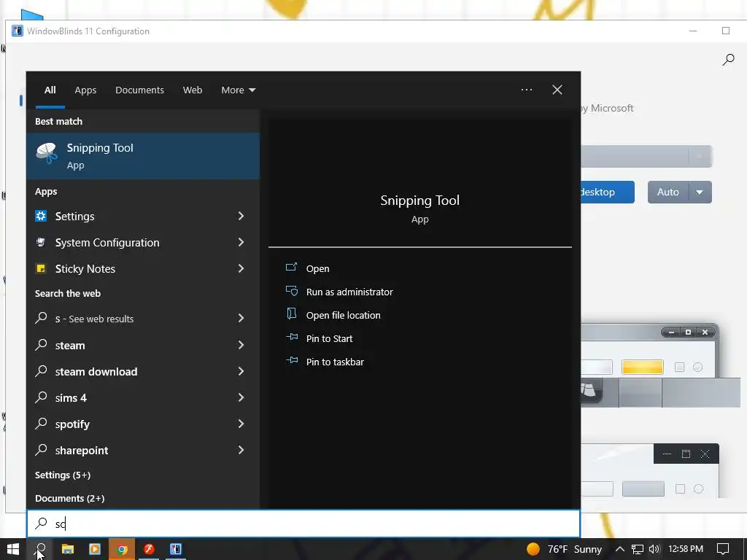Screen dimensions: 747x560
Task: Switch to the All tab
Action: point(50,90)
